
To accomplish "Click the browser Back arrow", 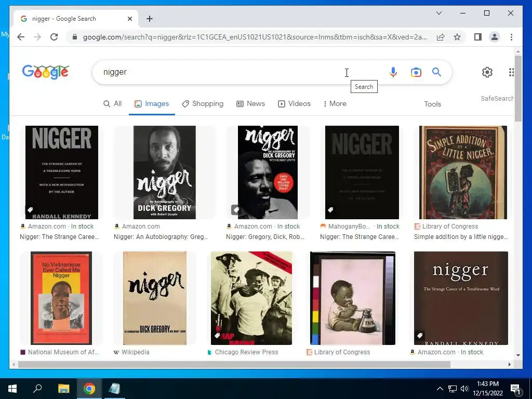I will (x=21, y=37).
